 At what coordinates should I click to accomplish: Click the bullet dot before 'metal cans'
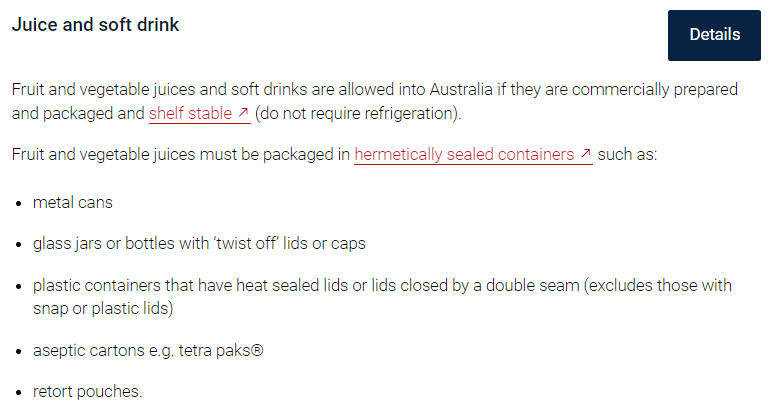[x=19, y=203]
